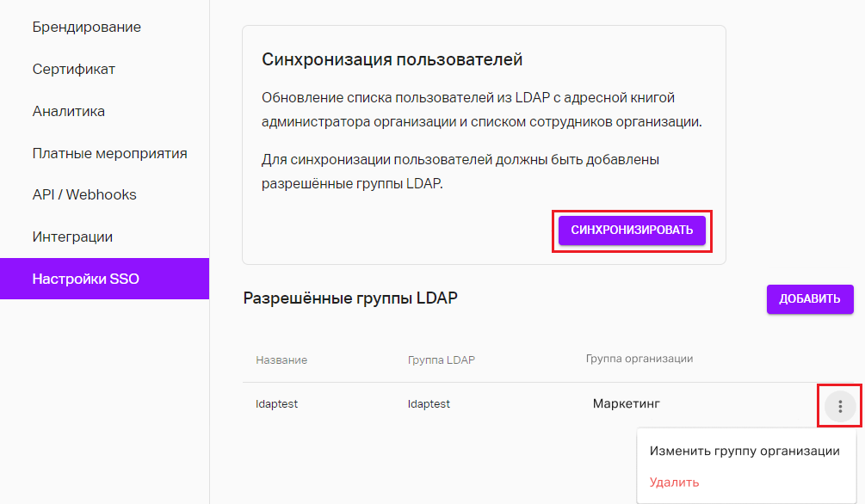
Task: Select the ldaptest name cell in the table
Action: tap(276, 404)
